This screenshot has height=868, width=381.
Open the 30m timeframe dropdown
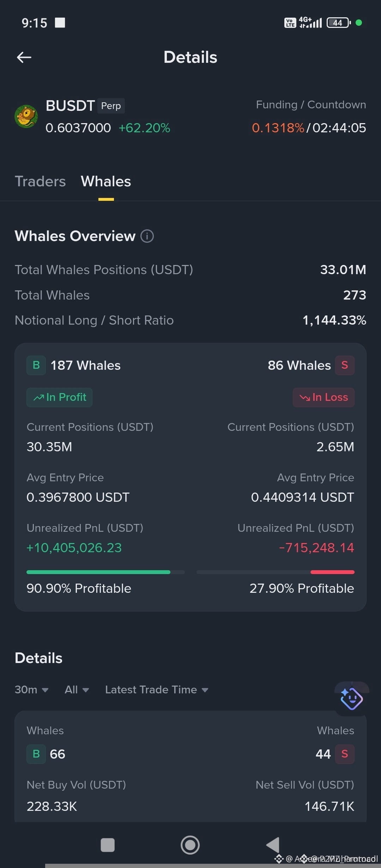pyautogui.click(x=31, y=689)
